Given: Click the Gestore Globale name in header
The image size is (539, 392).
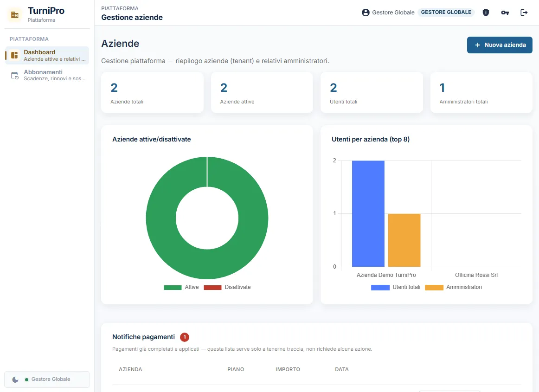Looking at the screenshot, I should click(x=393, y=13).
